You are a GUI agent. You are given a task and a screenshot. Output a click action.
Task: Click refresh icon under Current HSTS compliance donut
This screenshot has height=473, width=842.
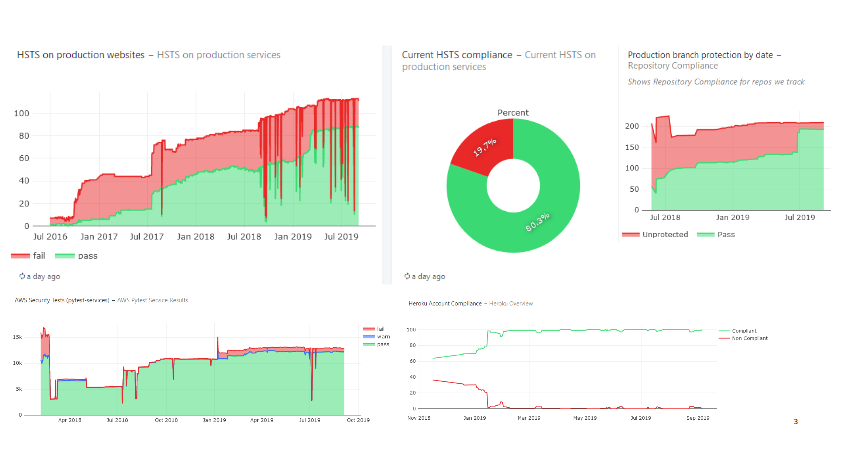coord(407,276)
